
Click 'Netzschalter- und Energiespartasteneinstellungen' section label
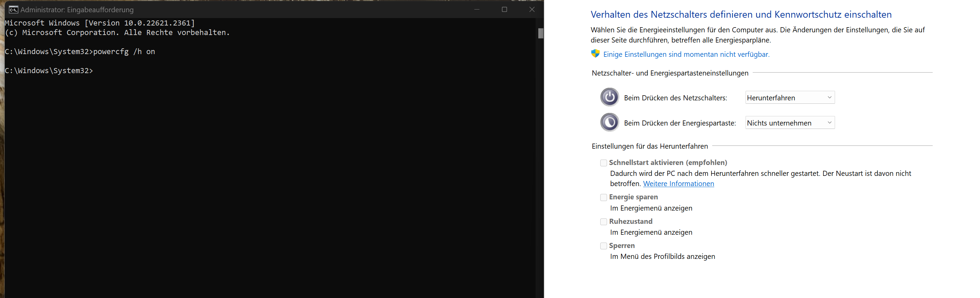click(x=670, y=73)
